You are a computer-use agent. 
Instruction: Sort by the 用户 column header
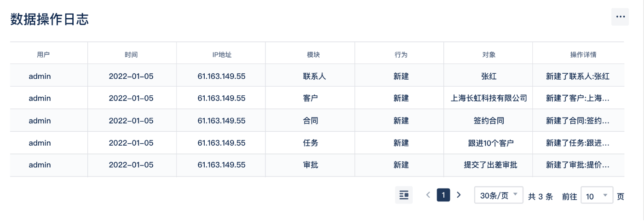click(x=43, y=54)
